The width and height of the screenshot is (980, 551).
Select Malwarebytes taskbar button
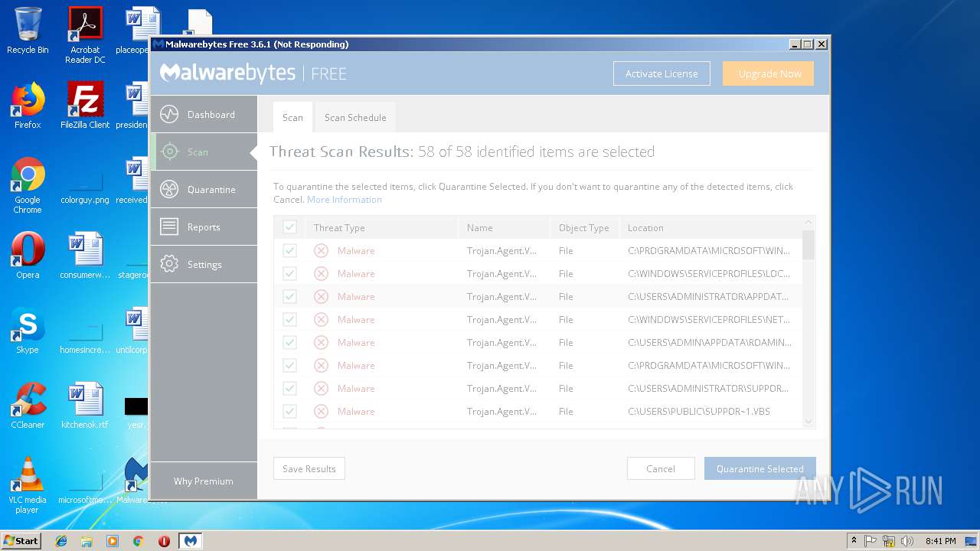[191, 541]
